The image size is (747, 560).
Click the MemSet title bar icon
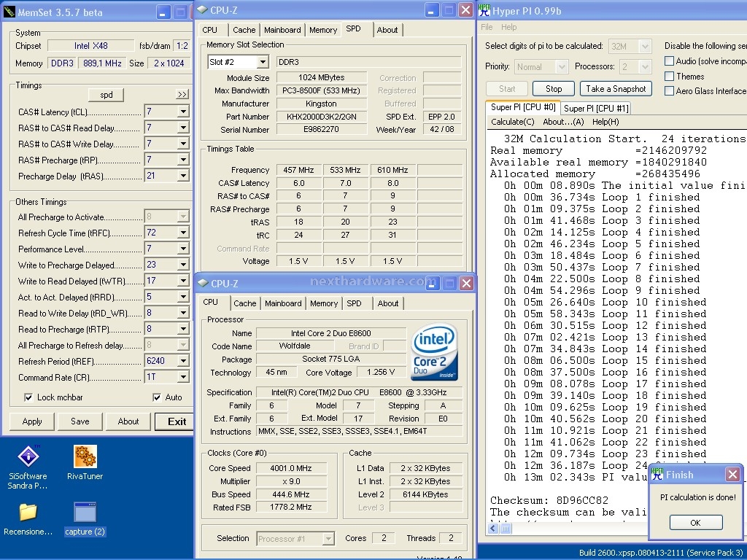(x=9, y=12)
